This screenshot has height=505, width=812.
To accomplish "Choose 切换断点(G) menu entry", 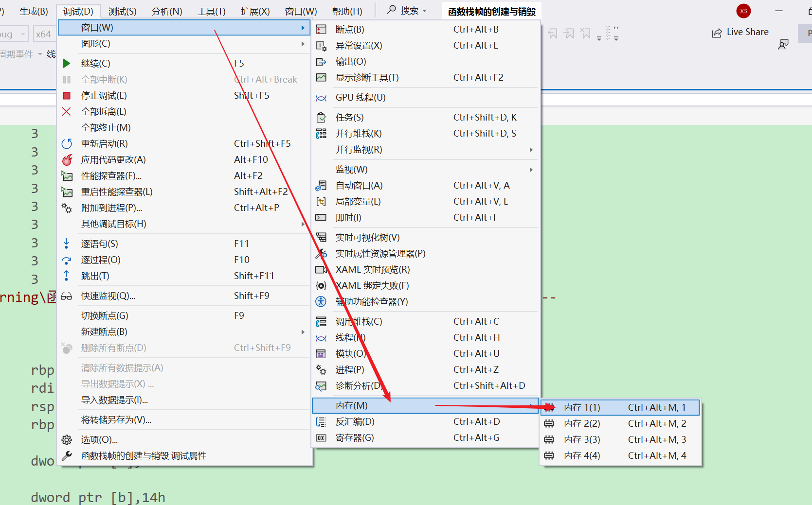I will pyautogui.click(x=184, y=316).
